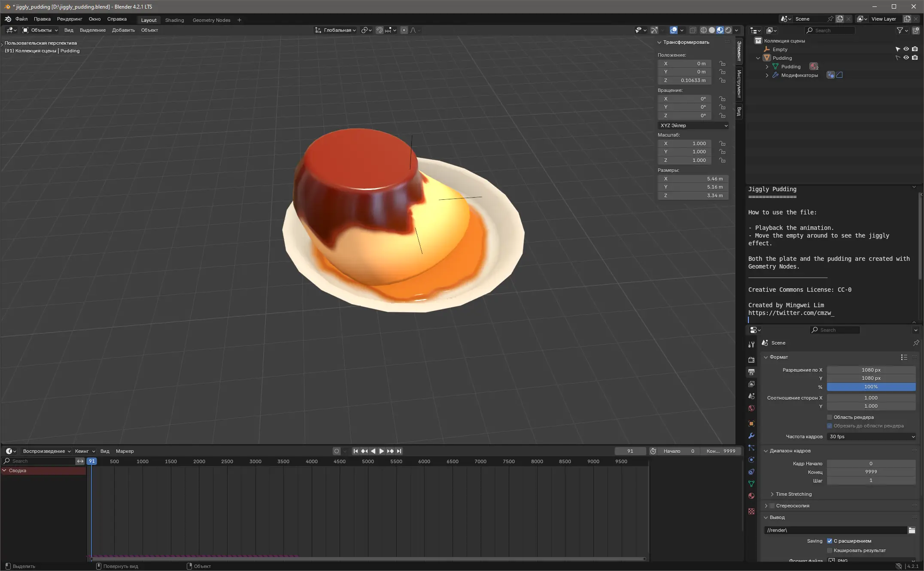Screen dimensions: 924x571
Task: Open the Material properties tab
Action: 751,496
